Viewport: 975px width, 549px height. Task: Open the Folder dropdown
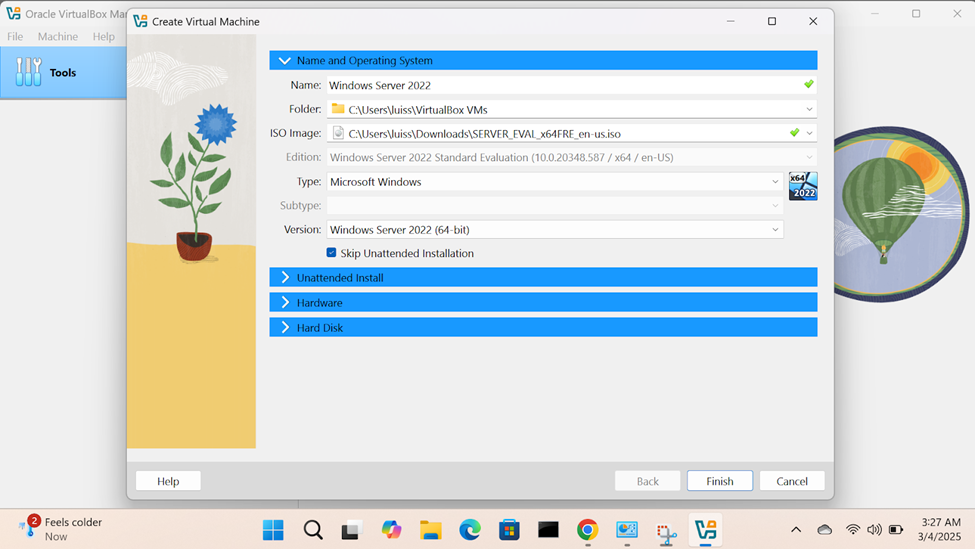[x=809, y=109]
